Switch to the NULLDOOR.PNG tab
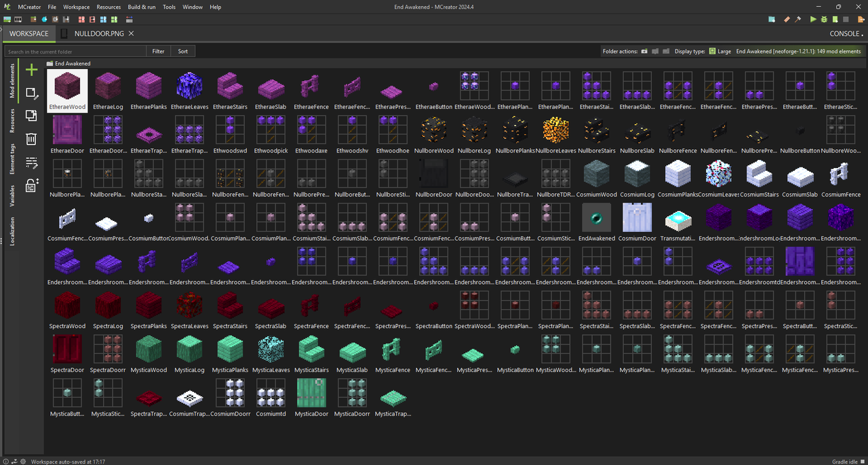This screenshot has height=465, width=868. tap(99, 33)
